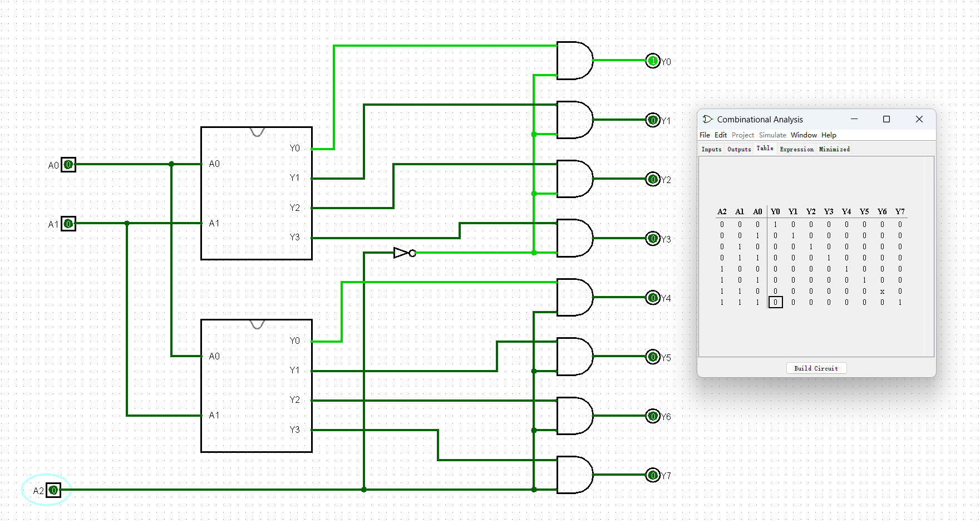Open the Simulate menu
The width and height of the screenshot is (980, 523).
coord(772,135)
